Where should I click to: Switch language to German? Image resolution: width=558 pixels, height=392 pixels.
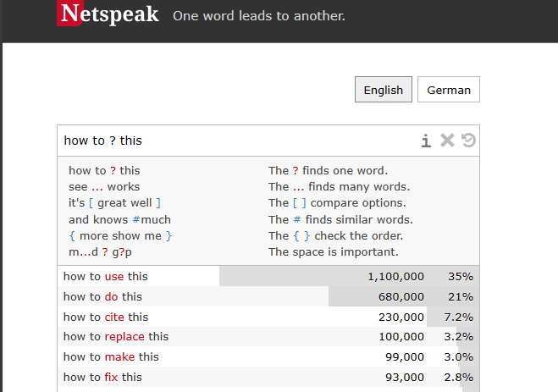click(449, 90)
